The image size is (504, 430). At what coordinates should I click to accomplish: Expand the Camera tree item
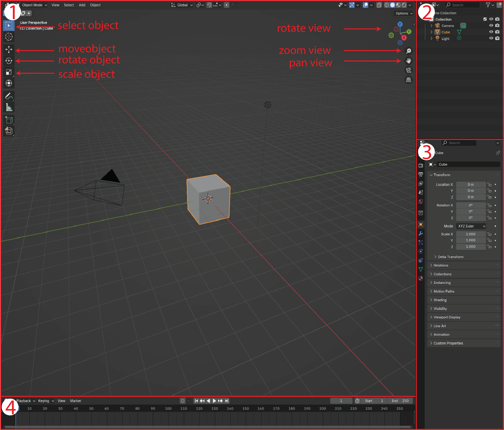pos(431,26)
